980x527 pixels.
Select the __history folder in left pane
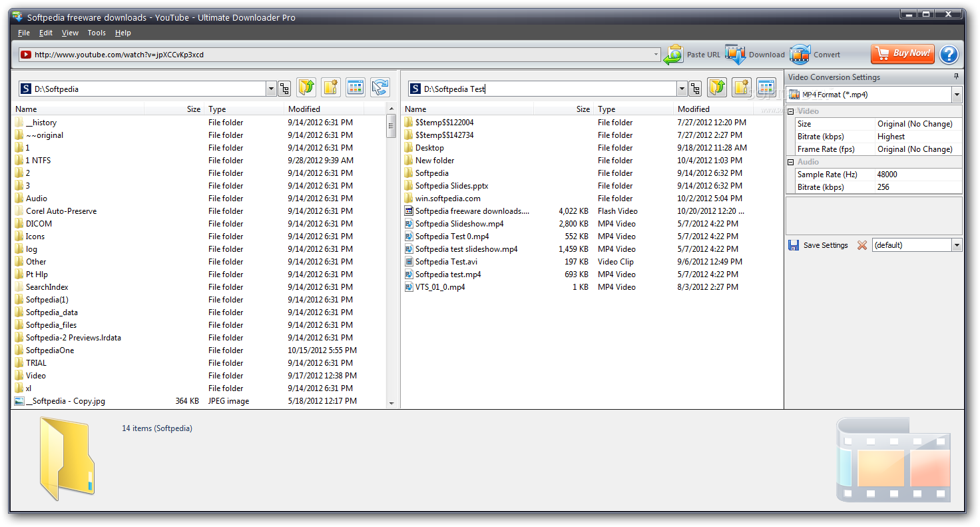[41, 123]
